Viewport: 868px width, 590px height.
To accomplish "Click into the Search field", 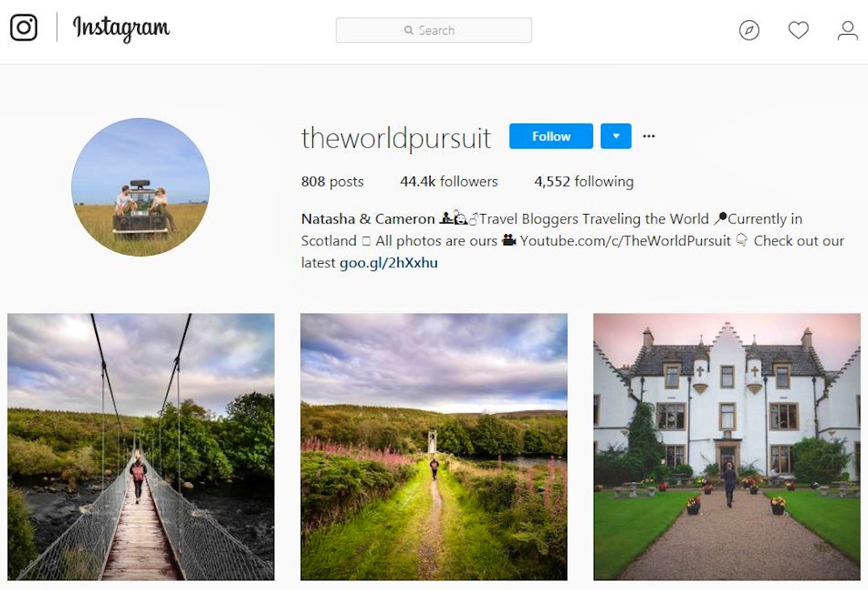I will [x=434, y=30].
